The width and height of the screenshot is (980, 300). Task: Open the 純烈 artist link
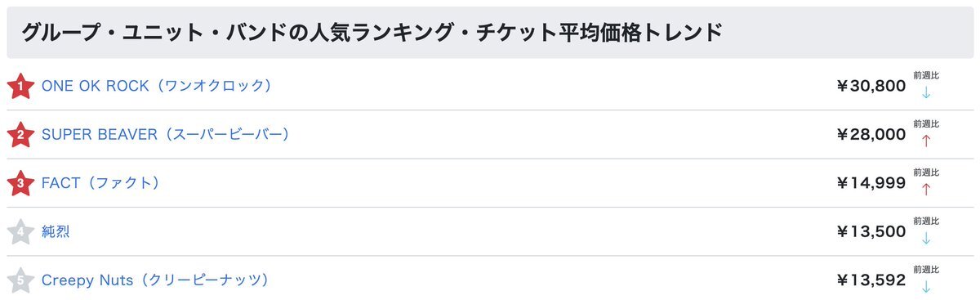pos(56,231)
